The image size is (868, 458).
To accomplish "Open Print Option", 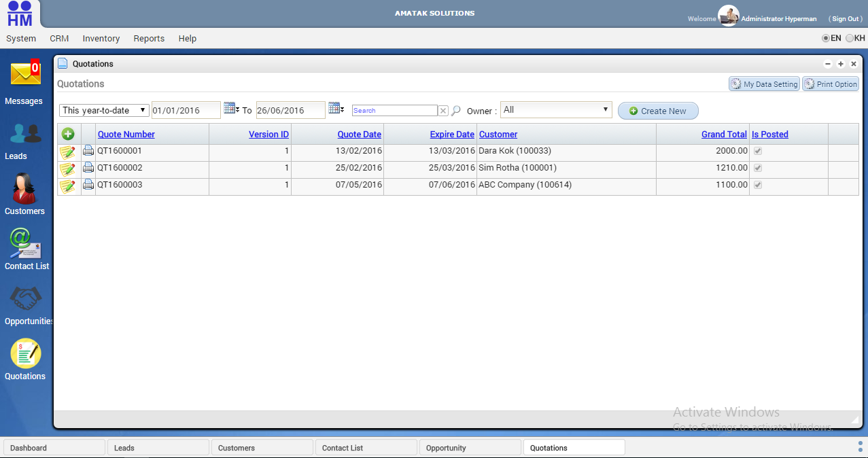I will tap(831, 84).
